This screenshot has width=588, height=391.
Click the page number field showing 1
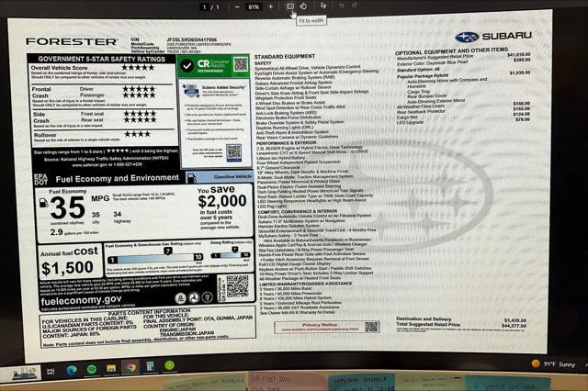[205, 6]
